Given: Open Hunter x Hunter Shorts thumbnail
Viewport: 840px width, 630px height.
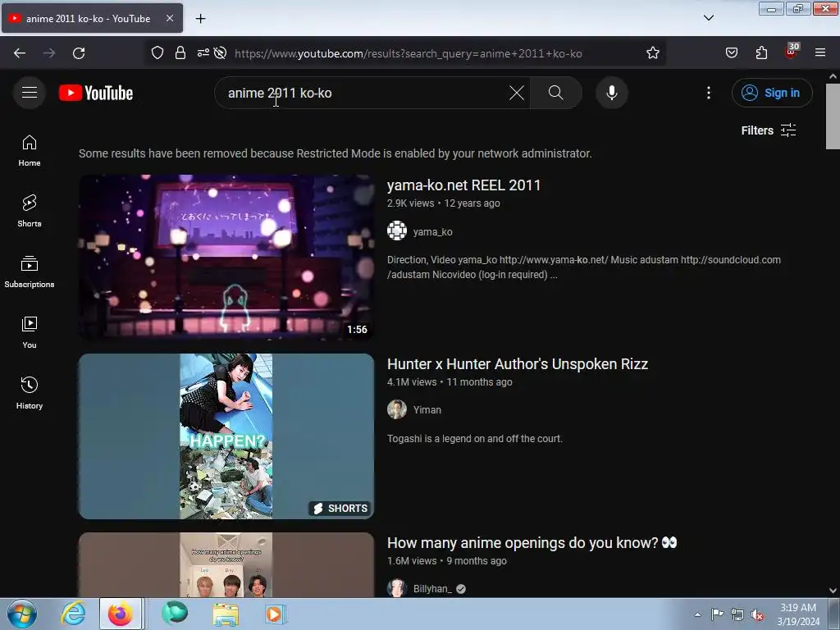Looking at the screenshot, I should (226, 436).
